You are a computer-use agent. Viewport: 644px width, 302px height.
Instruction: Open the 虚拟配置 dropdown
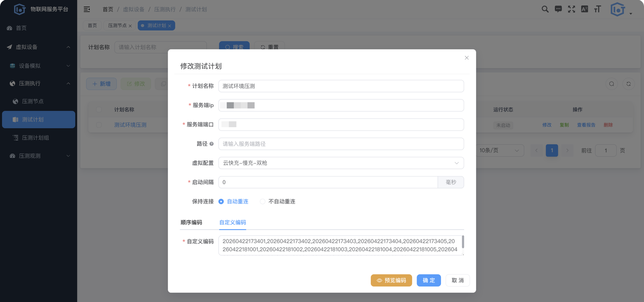341,163
